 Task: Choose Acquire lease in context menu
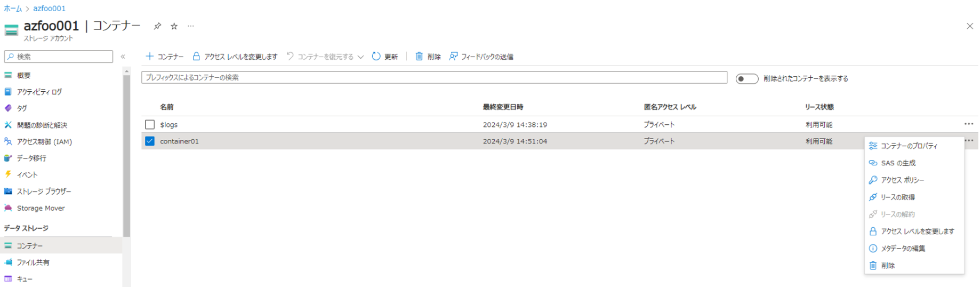pyautogui.click(x=914, y=197)
